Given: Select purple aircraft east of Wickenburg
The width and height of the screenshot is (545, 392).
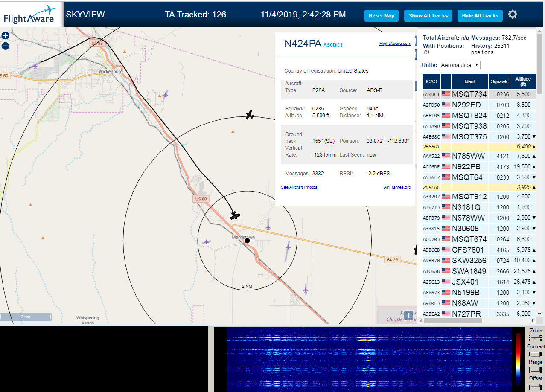Looking at the screenshot, I should [x=165, y=94].
